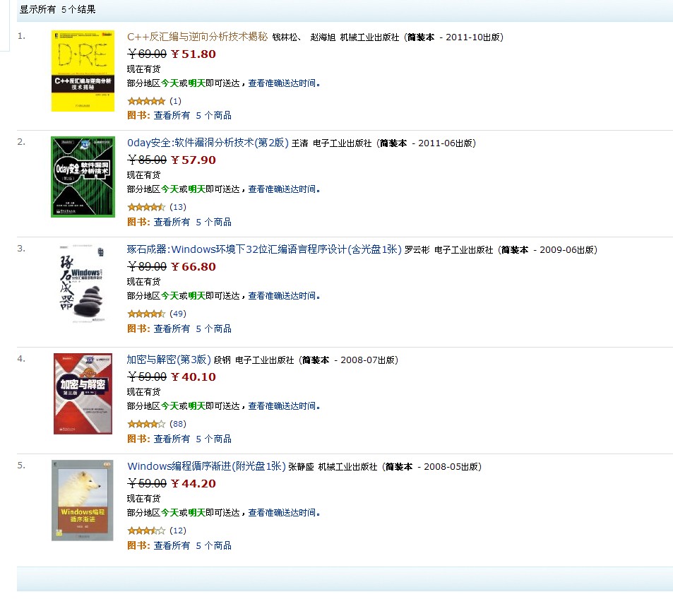This screenshot has height=616, width=673.
Task: Open the green 0day安全 book cover thumbnail
Action: (x=83, y=177)
